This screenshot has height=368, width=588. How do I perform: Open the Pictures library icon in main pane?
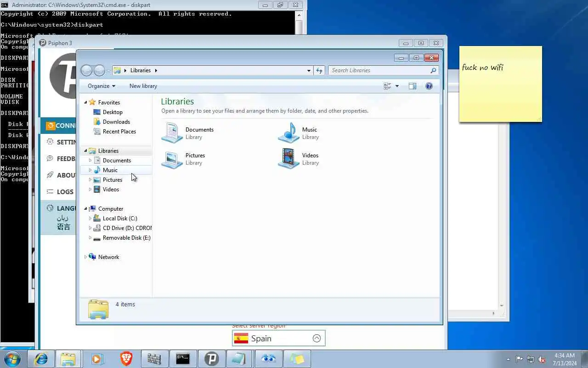pyautogui.click(x=172, y=159)
